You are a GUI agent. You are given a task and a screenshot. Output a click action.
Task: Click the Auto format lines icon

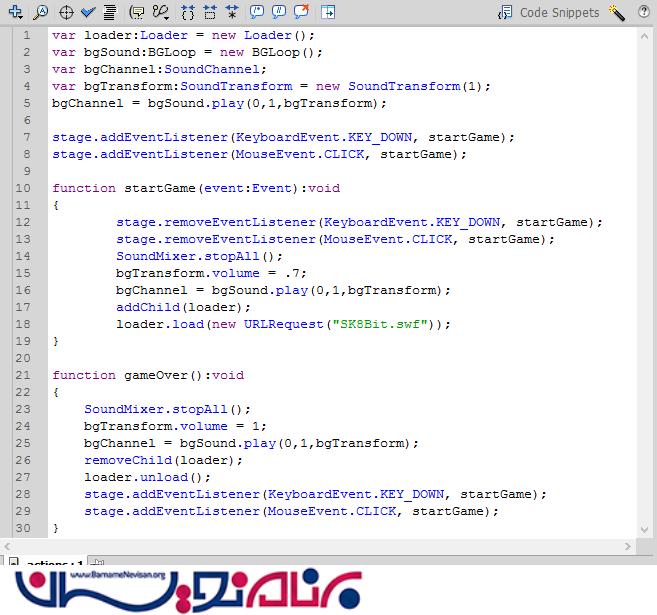pyautogui.click(x=110, y=13)
